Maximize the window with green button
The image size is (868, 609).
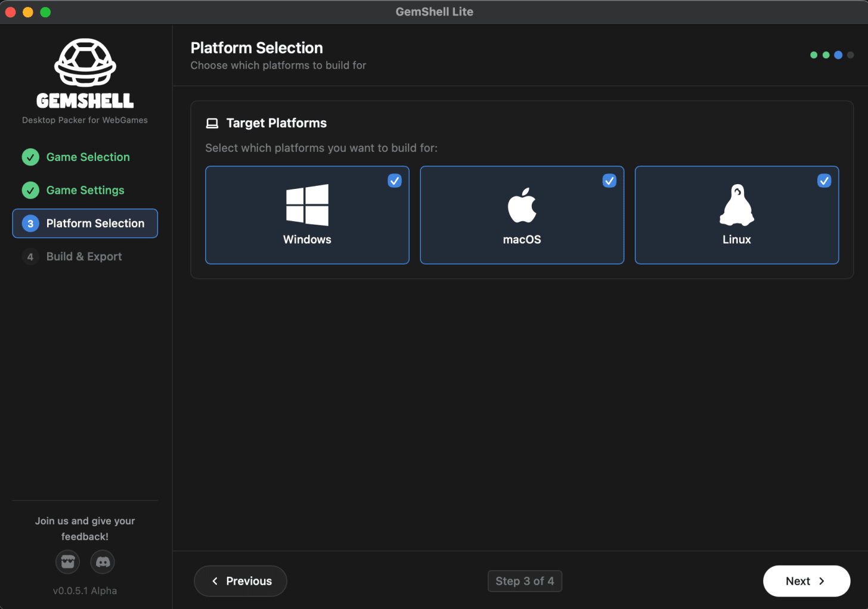pos(45,12)
